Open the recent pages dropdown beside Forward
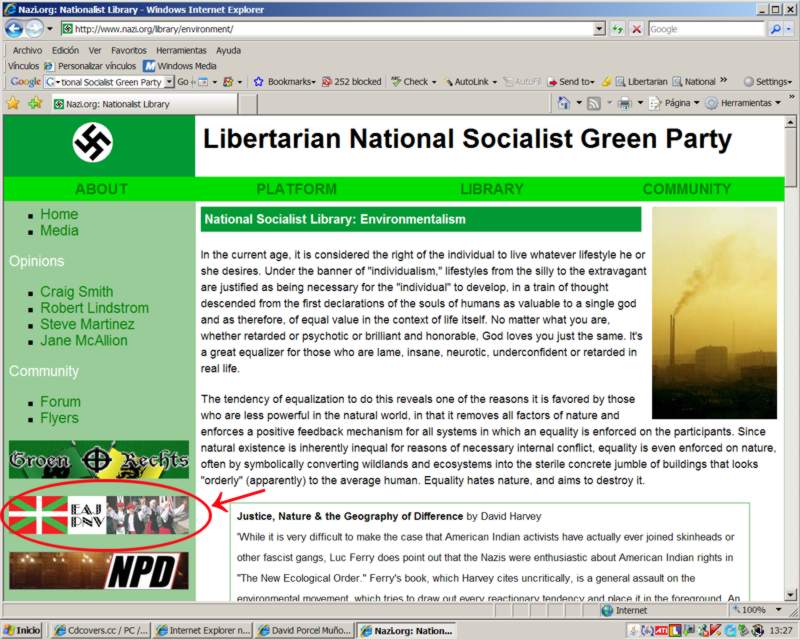This screenshot has width=800, height=640. coord(49,29)
